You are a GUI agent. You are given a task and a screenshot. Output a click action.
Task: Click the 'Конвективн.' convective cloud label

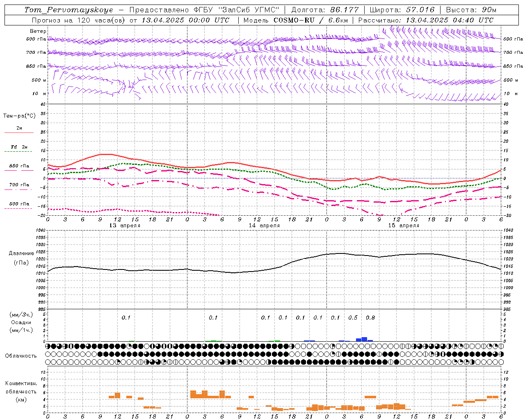(x=21, y=383)
